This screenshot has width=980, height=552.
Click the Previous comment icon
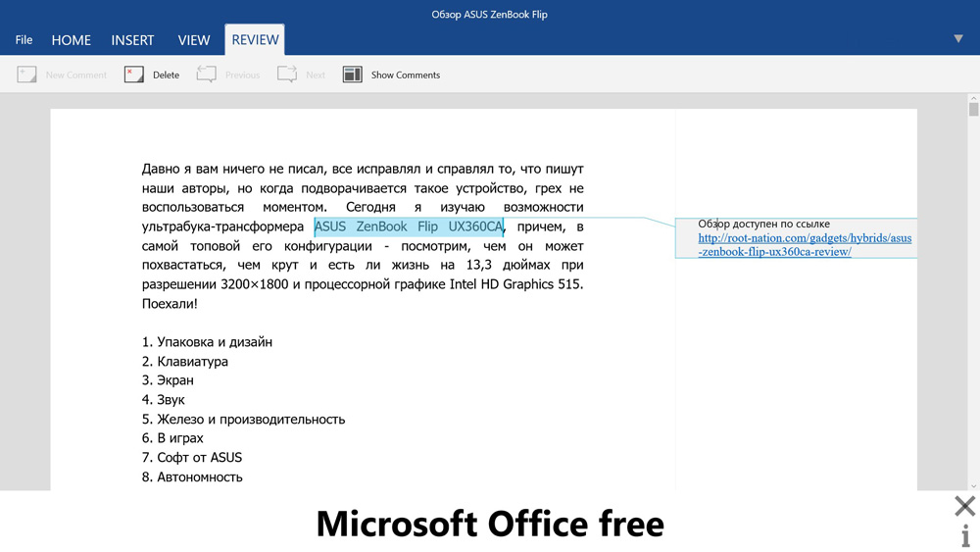click(x=206, y=75)
